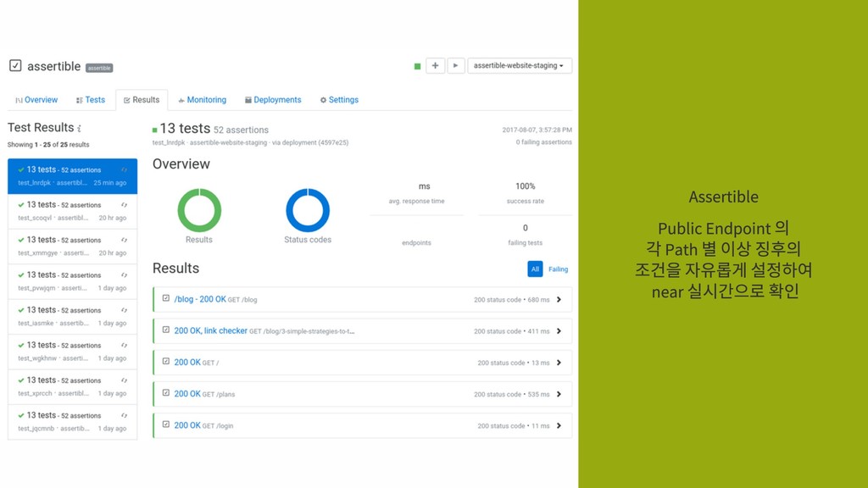This screenshot has height=488, width=868.
Task: Open the Deployments tab
Action: pyautogui.click(x=273, y=100)
